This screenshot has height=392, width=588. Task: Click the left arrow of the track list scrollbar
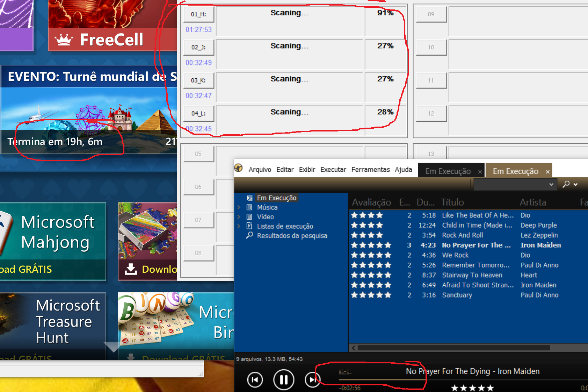(354, 348)
